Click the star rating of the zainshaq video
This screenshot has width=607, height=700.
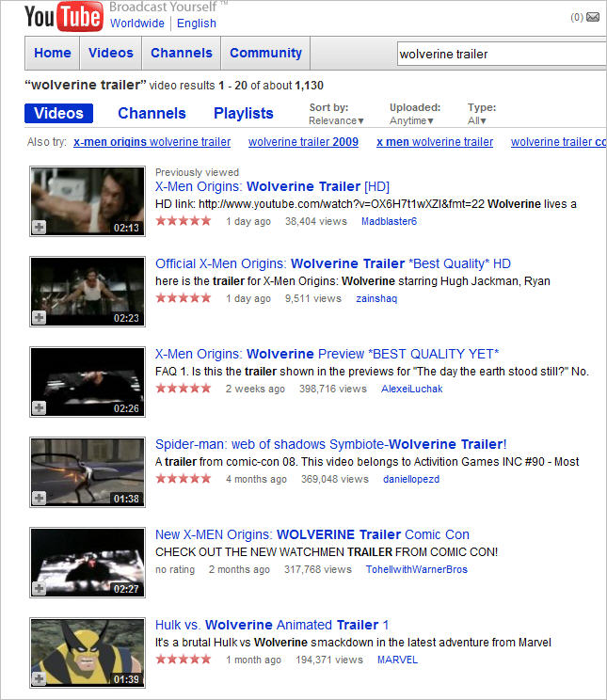coord(184,297)
